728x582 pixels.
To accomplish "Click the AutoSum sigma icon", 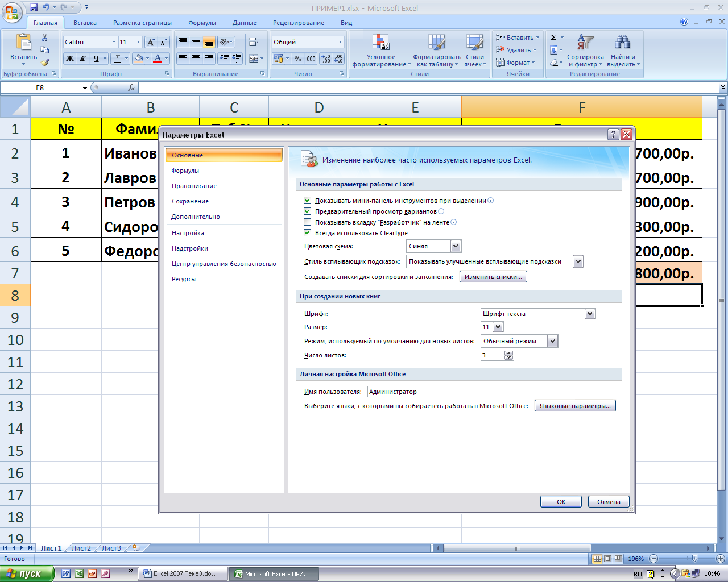I will 554,38.
